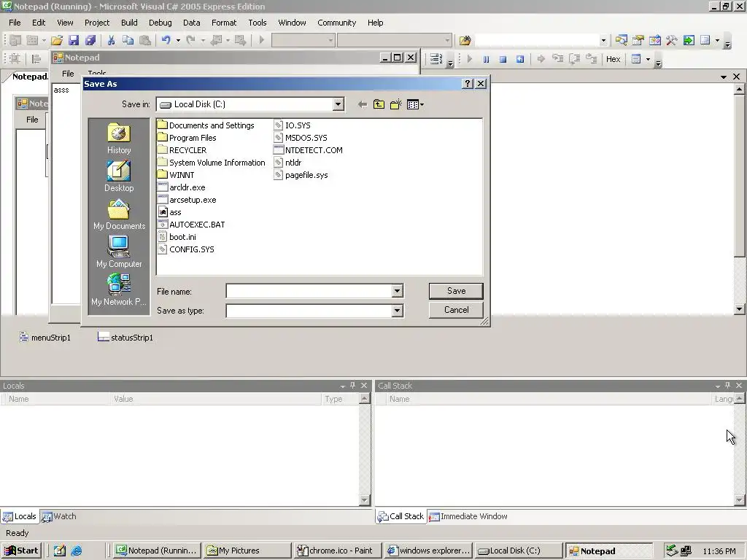747x560 pixels.
Task: Click the Find in Files icon
Action: pos(465,41)
